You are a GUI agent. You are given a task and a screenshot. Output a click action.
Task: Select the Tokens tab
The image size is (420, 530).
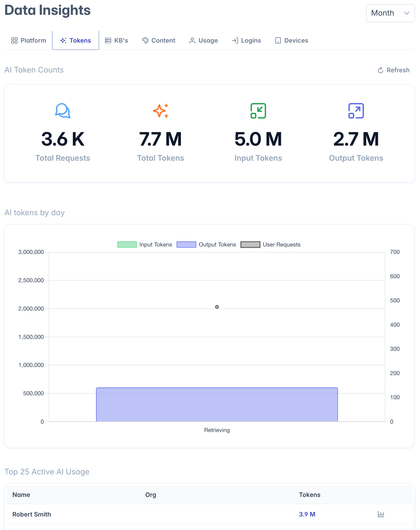[76, 41]
